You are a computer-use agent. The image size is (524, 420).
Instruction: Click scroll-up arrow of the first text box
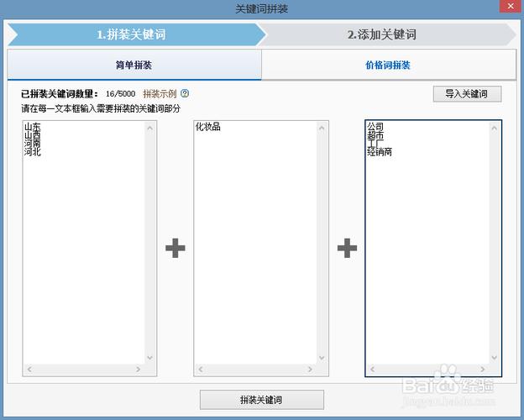149,128
